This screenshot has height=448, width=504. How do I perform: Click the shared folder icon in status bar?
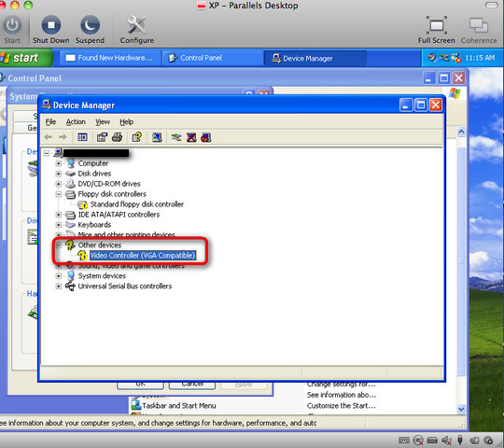474,441
